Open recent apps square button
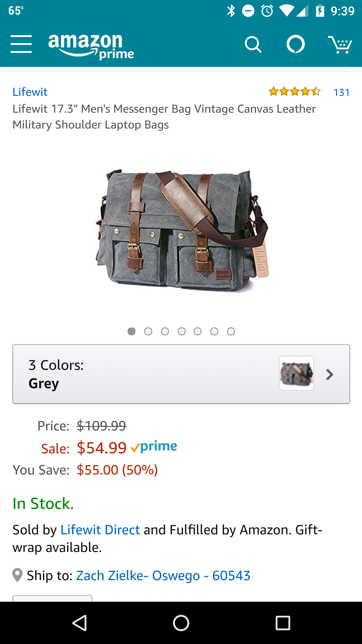362x644 pixels. 283,623
